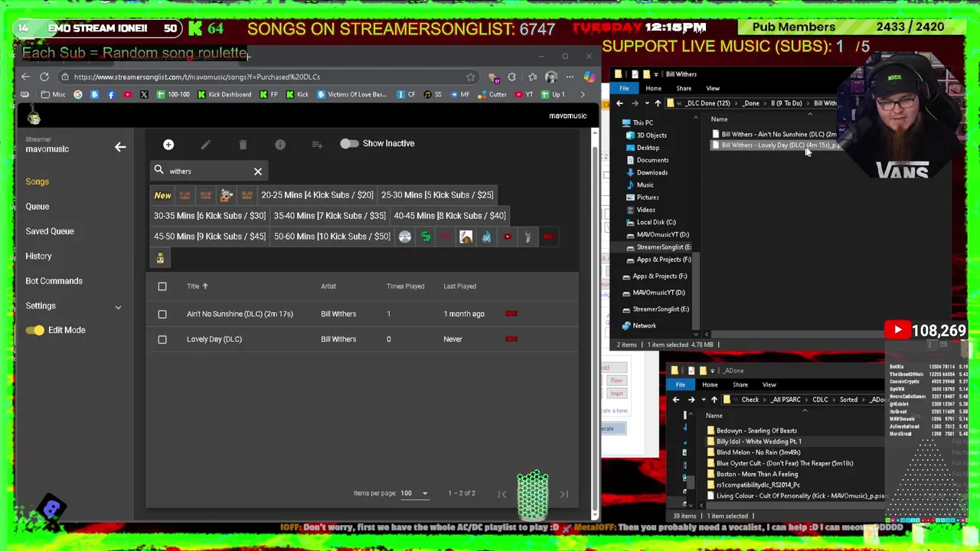
Task: Click the Google bookmark icon
Action: coord(77,94)
